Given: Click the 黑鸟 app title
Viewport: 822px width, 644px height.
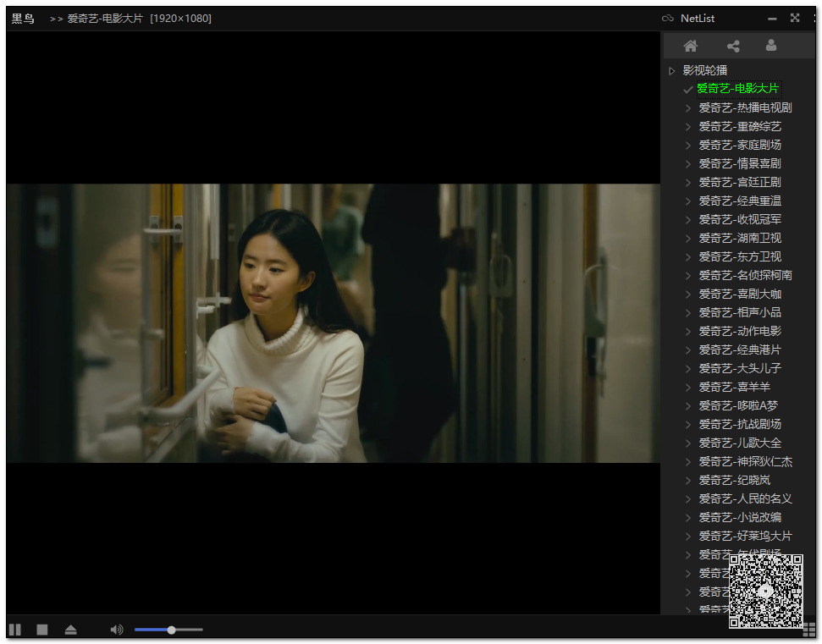Looking at the screenshot, I should [23, 19].
